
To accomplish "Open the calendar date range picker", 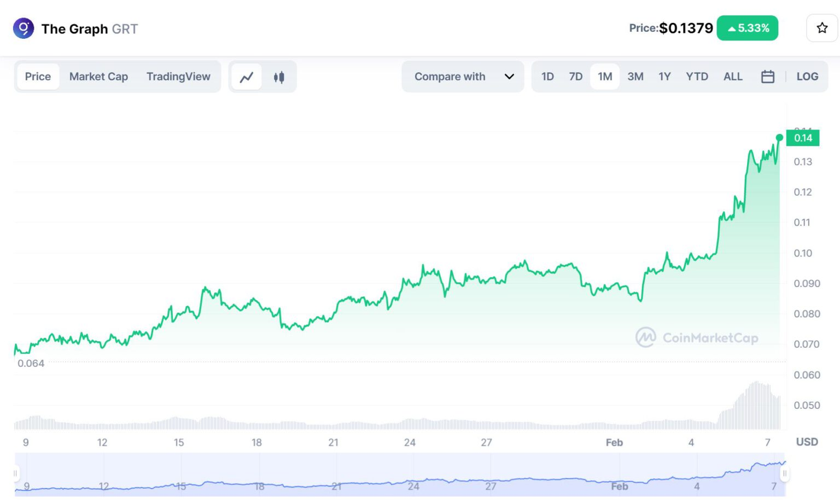I will (767, 77).
